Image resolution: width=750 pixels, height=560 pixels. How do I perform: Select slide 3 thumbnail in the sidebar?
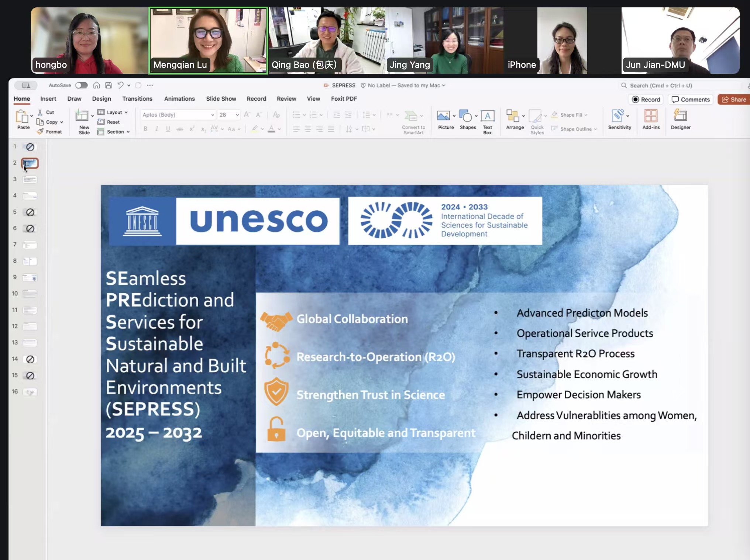point(30,180)
